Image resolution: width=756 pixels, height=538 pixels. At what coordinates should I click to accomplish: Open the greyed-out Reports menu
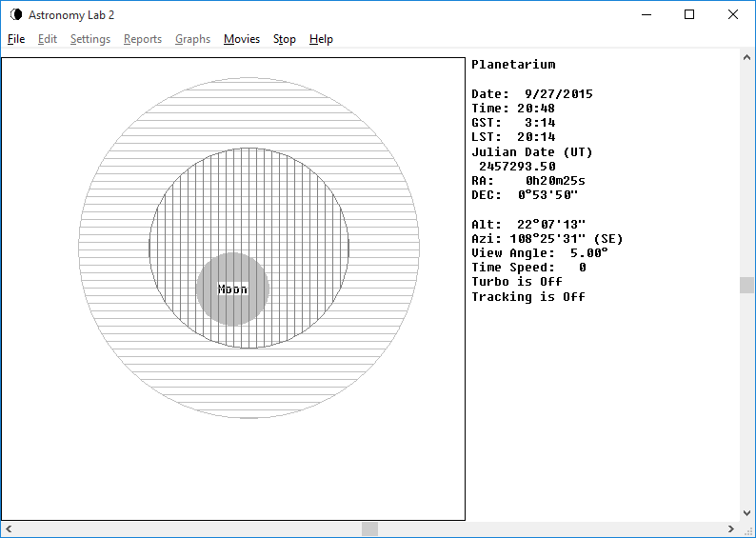143,39
